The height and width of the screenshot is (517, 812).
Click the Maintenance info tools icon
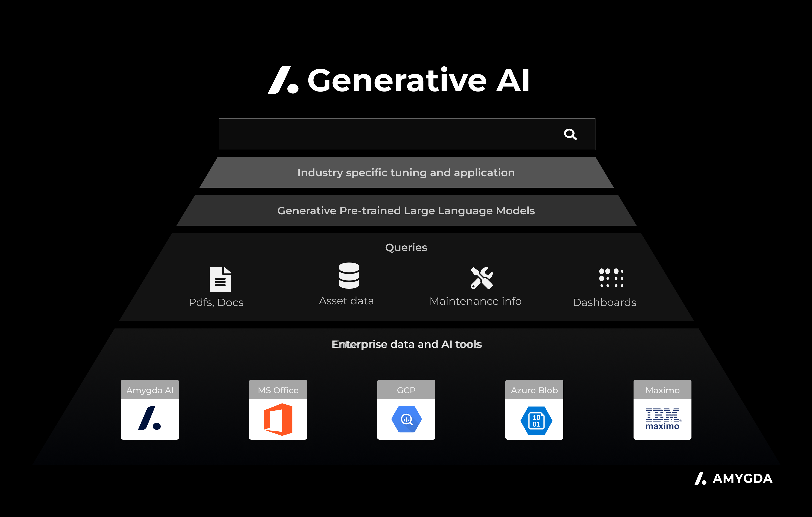point(481,278)
